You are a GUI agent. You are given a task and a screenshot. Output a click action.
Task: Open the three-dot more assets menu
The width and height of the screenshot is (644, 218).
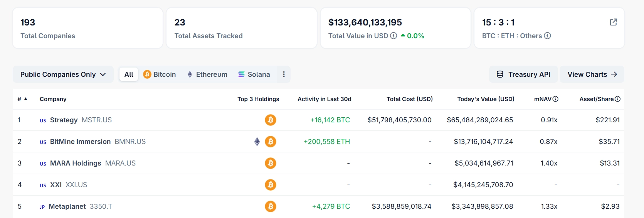[284, 74]
